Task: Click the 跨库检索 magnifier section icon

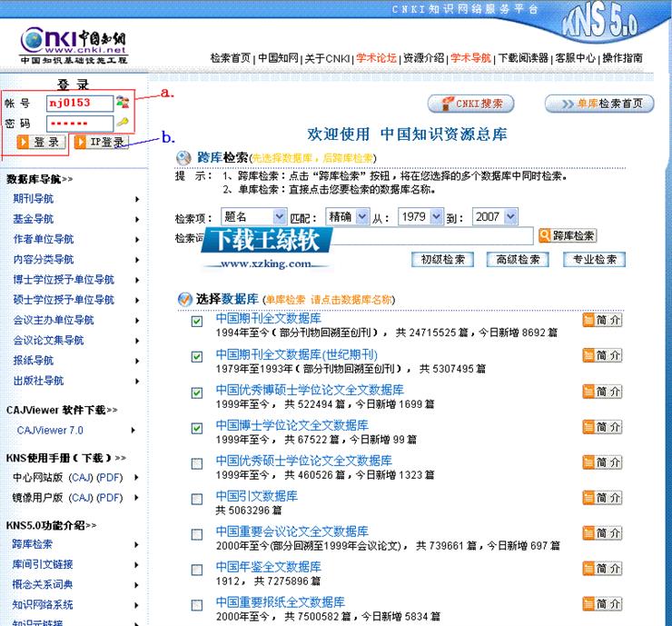Action: [183, 158]
